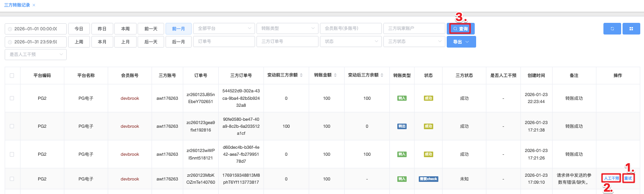The height and width of the screenshot is (194, 644).
Task: Focus the 订单号 input field
Action: (x=224, y=42)
